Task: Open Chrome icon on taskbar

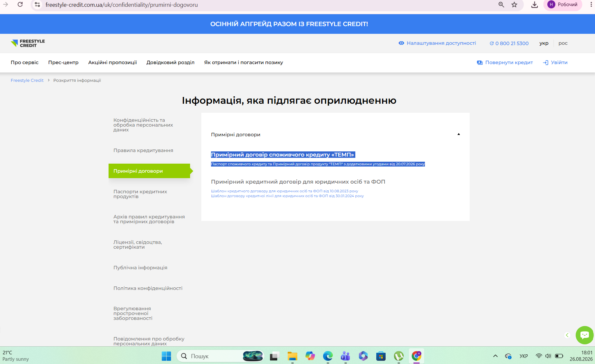Action: [417, 356]
